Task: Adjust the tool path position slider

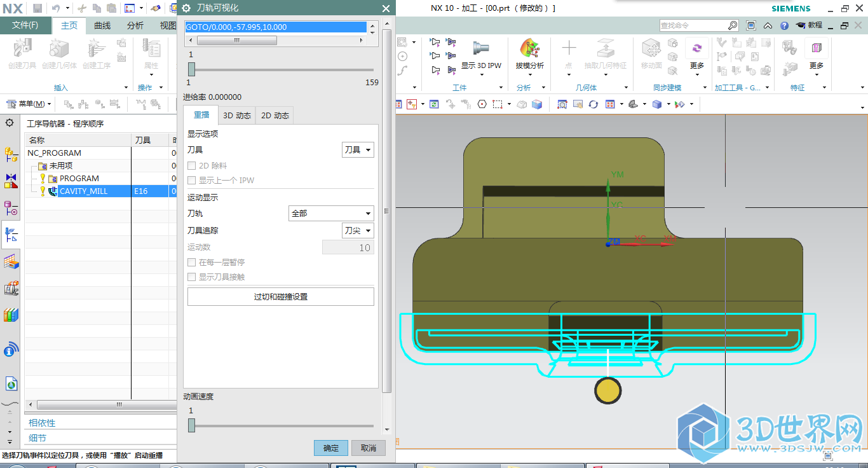Action: point(191,69)
